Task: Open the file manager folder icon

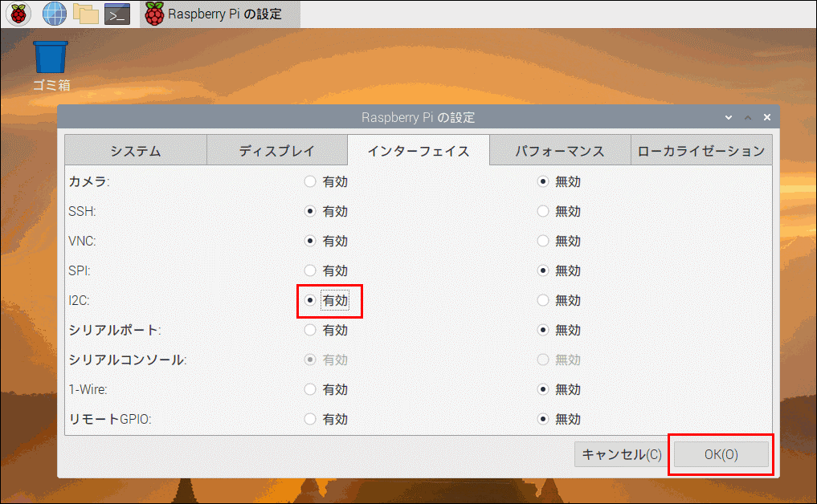Action: (x=86, y=14)
